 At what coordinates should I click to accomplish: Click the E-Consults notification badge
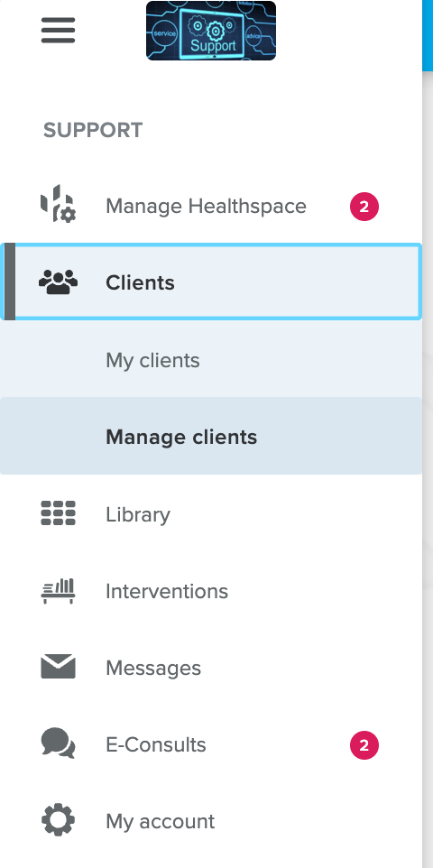click(x=364, y=745)
